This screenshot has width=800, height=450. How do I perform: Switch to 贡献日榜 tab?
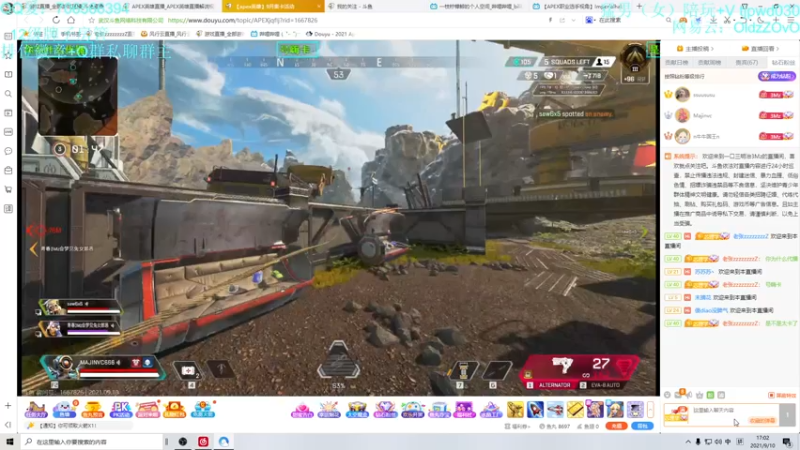coord(677,62)
